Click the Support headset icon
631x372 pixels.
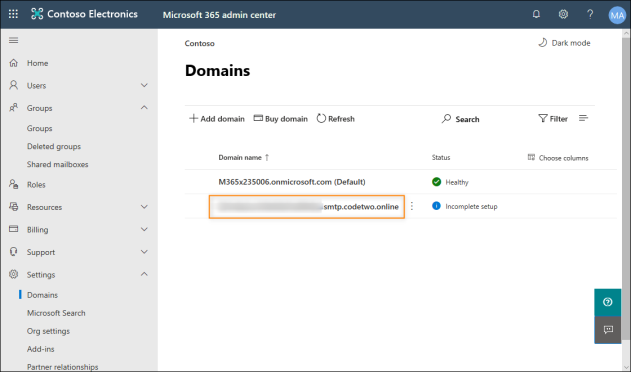pos(14,252)
